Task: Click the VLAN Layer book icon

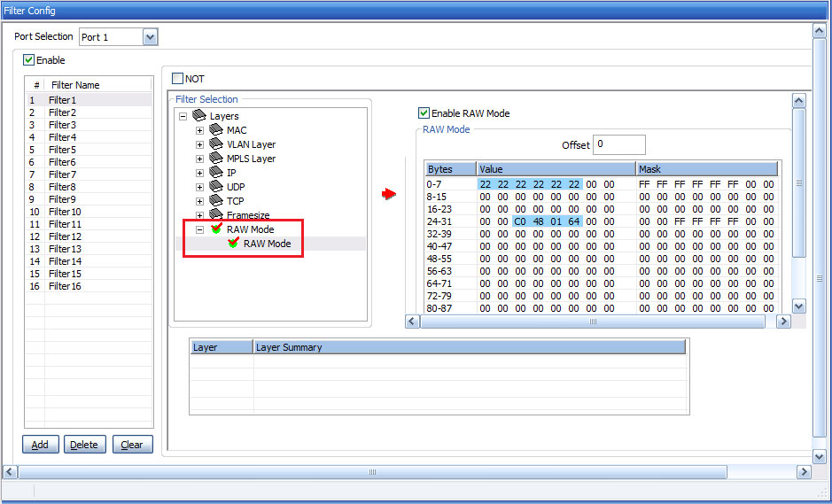Action: [216, 144]
